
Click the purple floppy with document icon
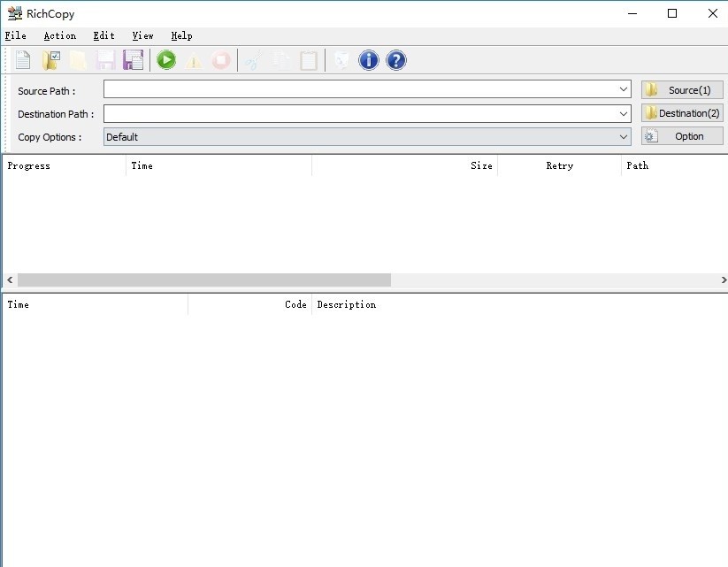pos(133,60)
